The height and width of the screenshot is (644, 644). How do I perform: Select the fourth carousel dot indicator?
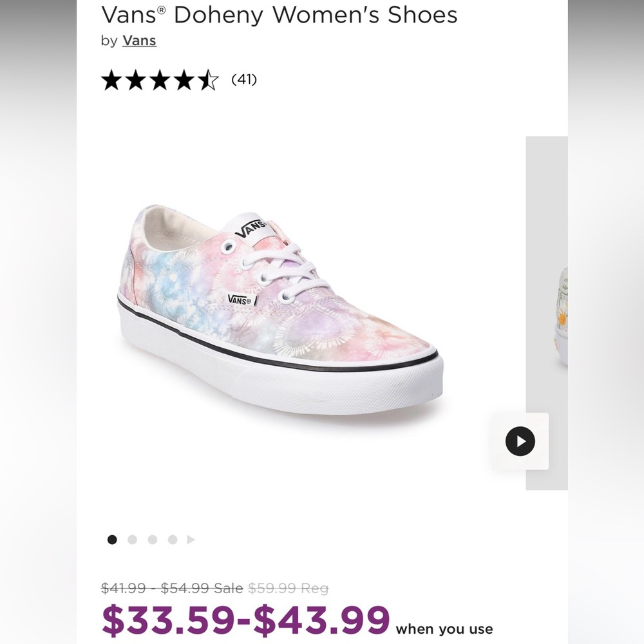click(172, 539)
